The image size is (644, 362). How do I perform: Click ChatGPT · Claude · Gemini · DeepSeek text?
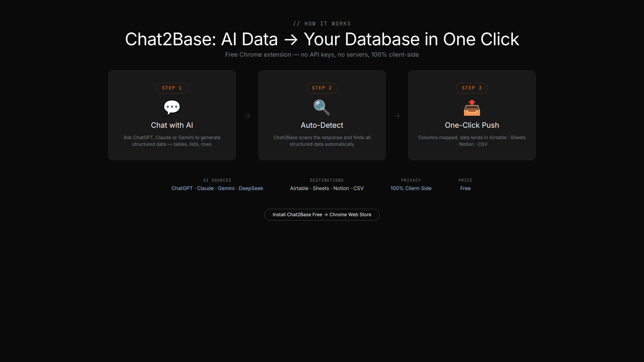pyautogui.click(x=217, y=188)
